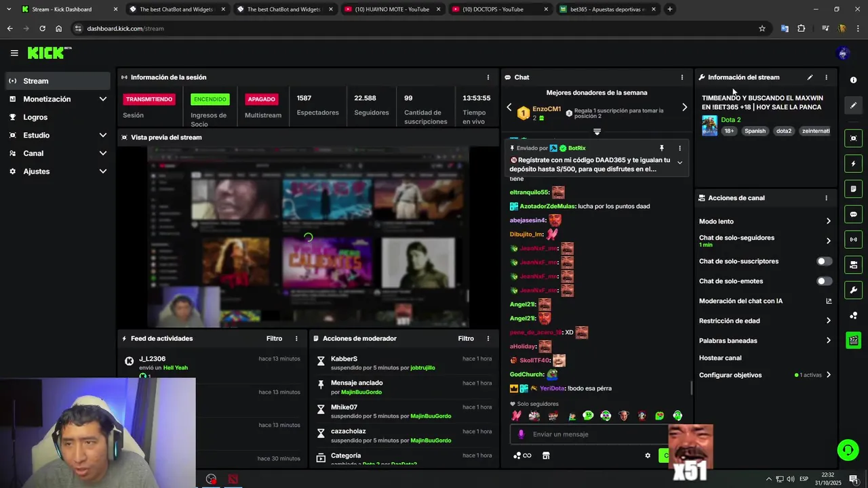Image resolution: width=868 pixels, height=488 pixels.
Task: Edit stream info with the pencil icon
Action: click(x=810, y=77)
